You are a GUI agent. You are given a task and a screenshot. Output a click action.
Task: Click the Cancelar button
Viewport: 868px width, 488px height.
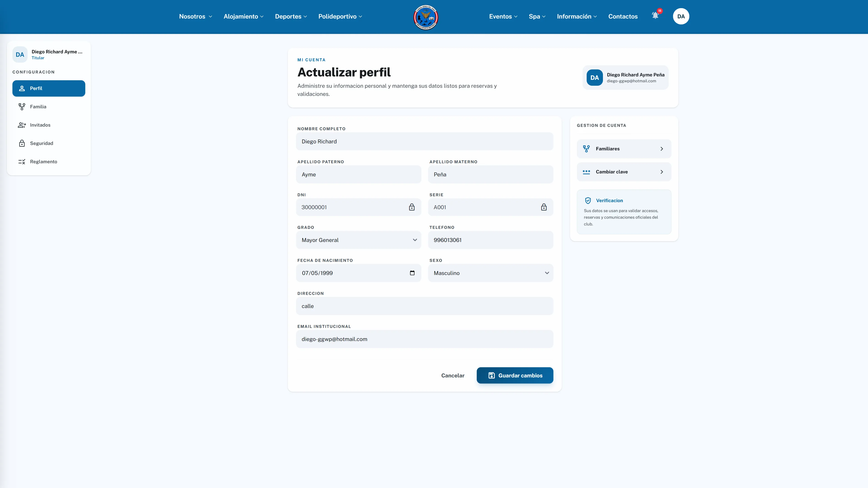[x=453, y=375]
